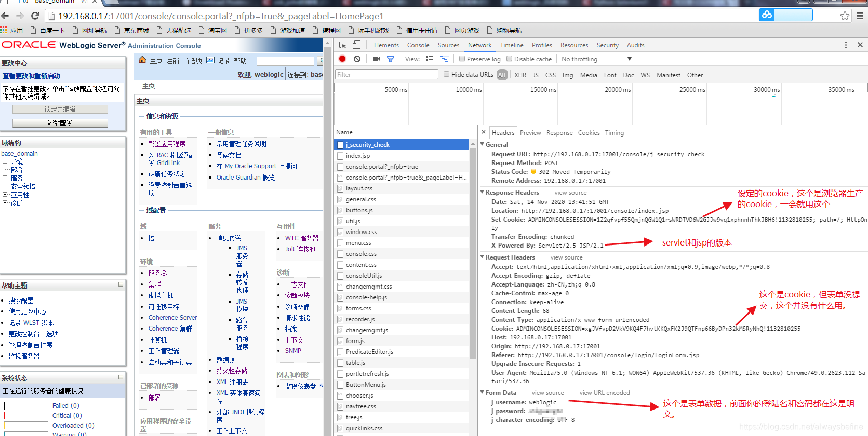Select the layout.css request row

402,188
